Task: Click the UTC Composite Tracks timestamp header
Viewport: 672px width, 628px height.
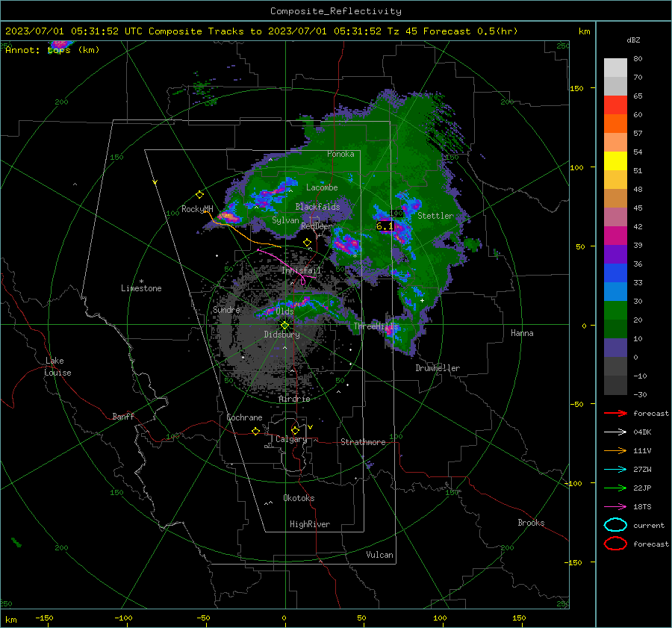Action: (x=261, y=31)
